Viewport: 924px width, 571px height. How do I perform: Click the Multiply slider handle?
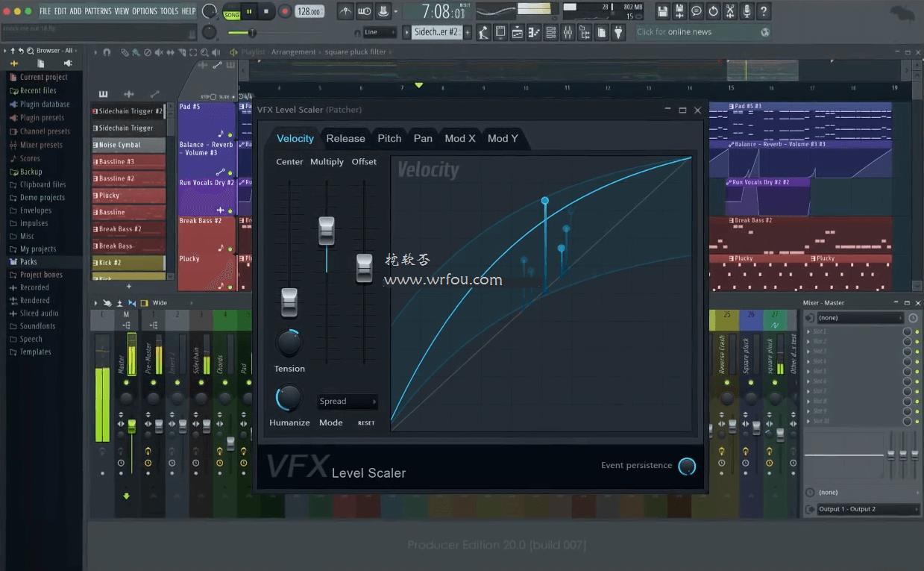click(327, 231)
